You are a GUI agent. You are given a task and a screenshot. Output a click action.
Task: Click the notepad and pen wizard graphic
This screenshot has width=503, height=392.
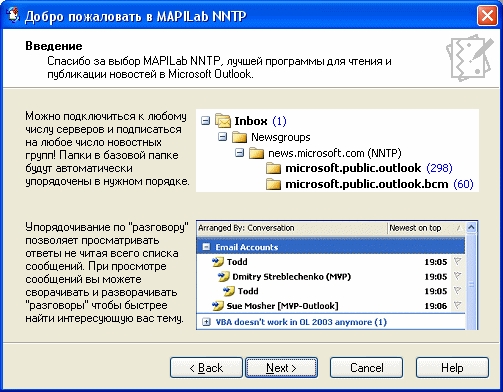tap(470, 57)
